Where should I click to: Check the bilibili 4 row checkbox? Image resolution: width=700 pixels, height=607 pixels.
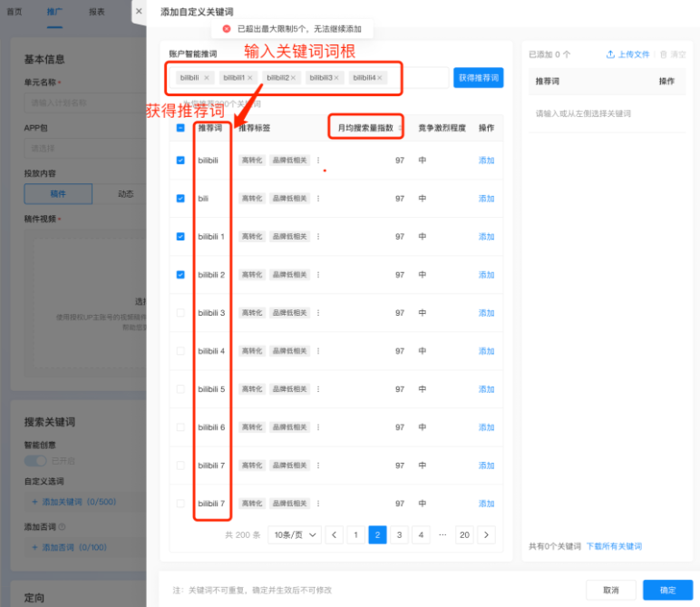180,350
